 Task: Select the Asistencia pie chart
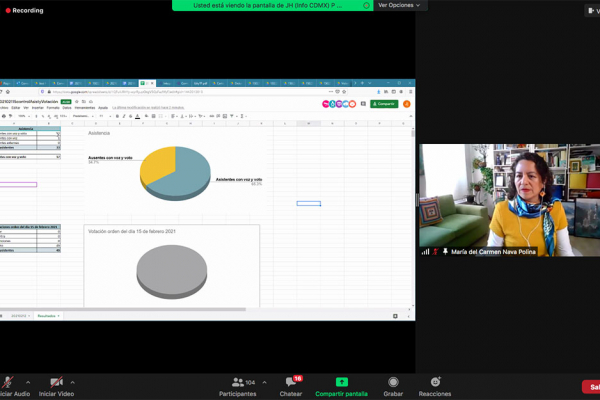(x=175, y=173)
